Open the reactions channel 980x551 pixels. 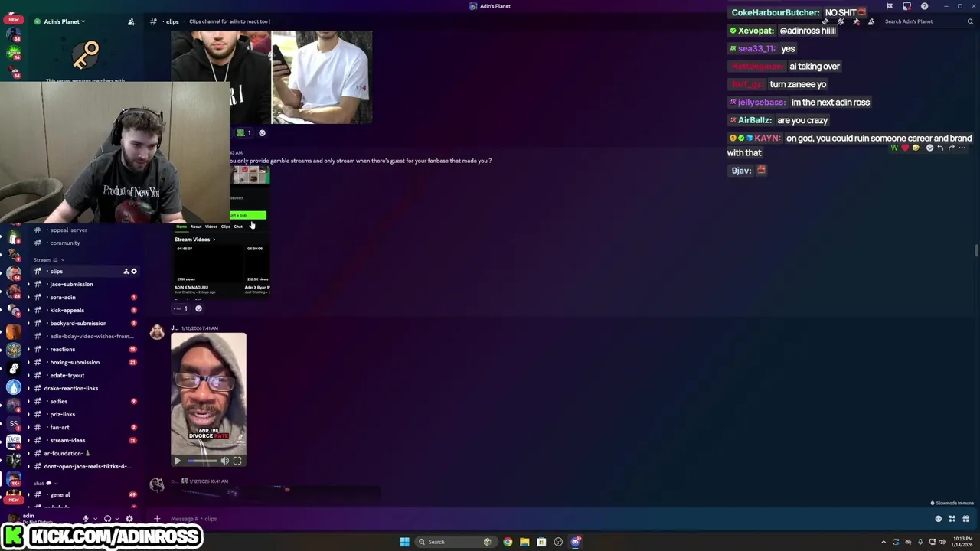pyautogui.click(x=63, y=349)
